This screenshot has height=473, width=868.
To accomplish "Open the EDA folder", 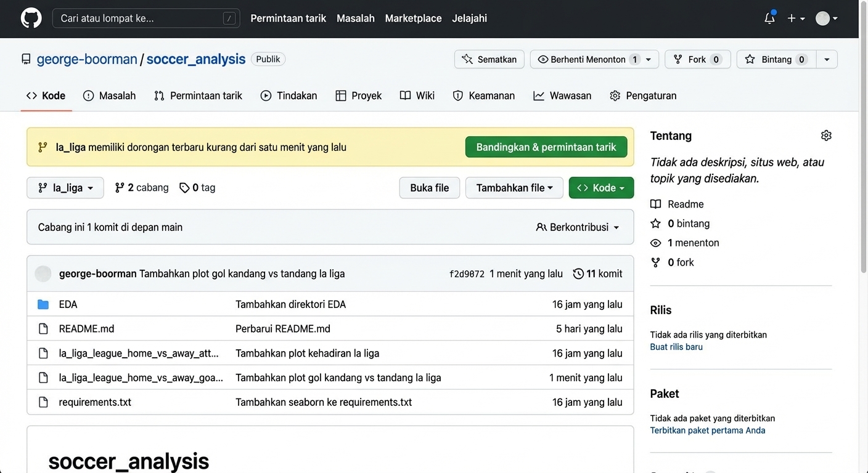I will point(68,304).
